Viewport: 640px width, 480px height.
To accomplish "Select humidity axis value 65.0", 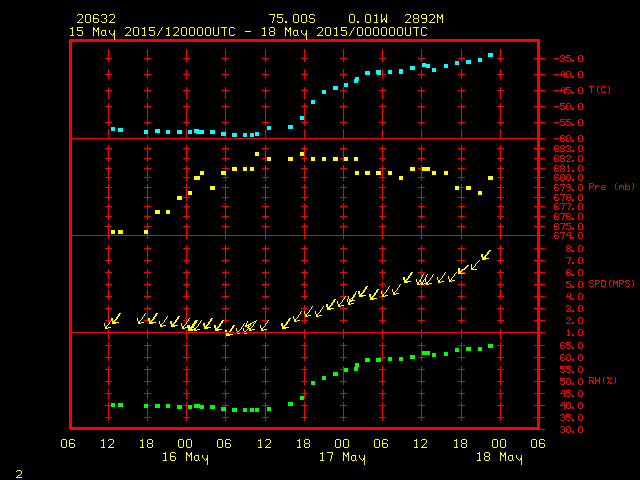I will coord(571,346).
